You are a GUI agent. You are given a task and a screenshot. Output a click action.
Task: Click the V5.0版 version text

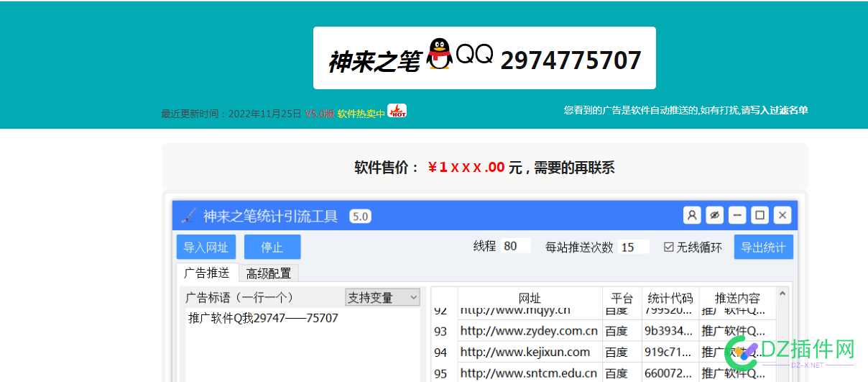pos(320,114)
